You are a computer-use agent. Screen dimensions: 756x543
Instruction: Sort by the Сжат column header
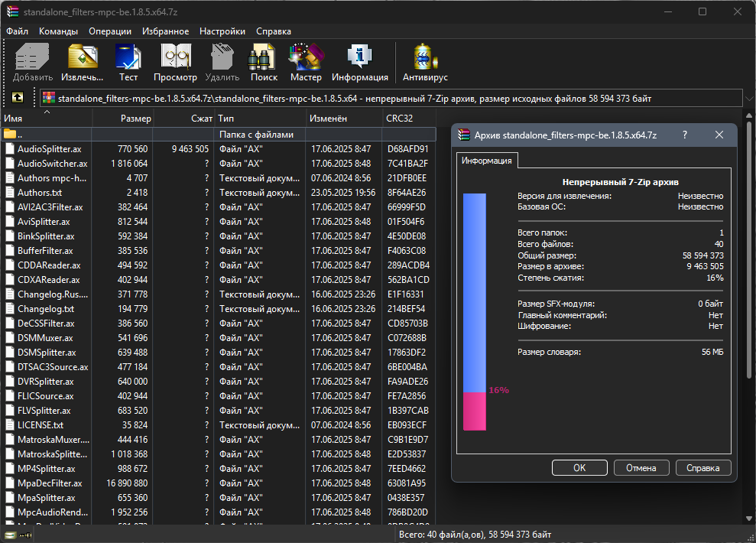click(183, 118)
